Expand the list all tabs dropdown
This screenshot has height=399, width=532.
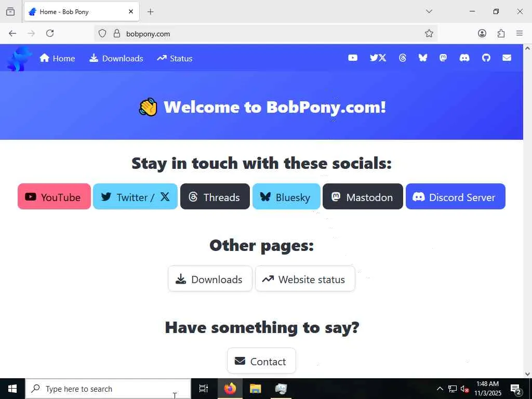point(429,11)
